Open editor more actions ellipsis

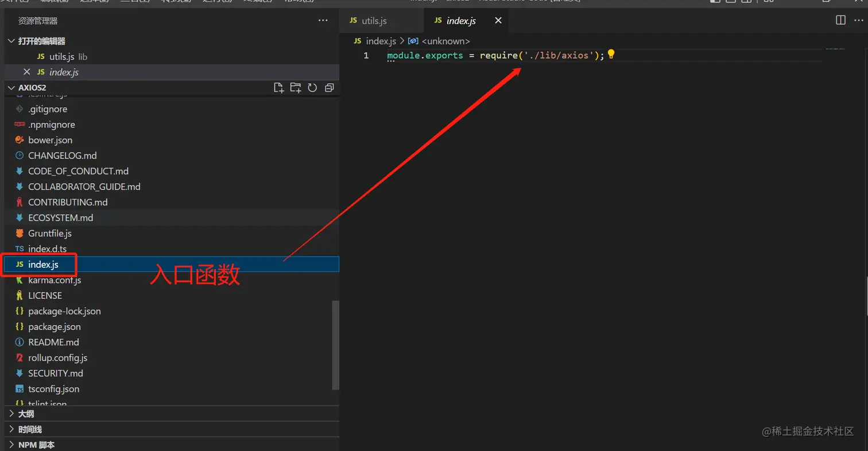coord(858,20)
